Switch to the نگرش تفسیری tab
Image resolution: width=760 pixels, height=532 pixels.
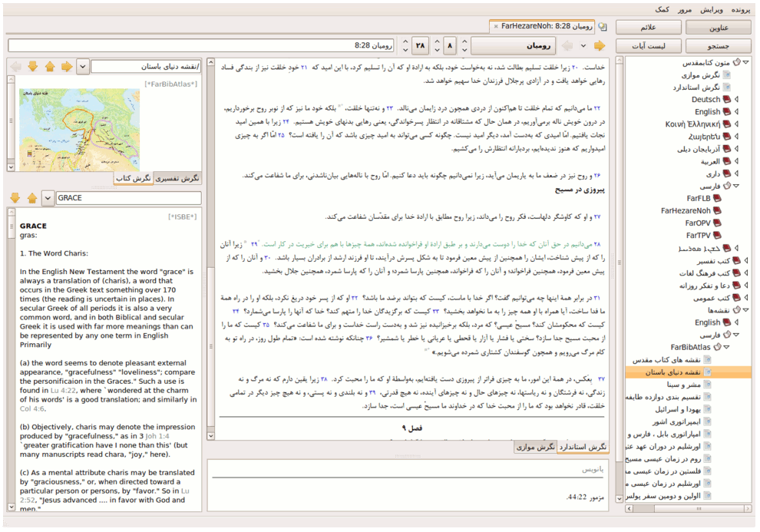pyautogui.click(x=177, y=179)
